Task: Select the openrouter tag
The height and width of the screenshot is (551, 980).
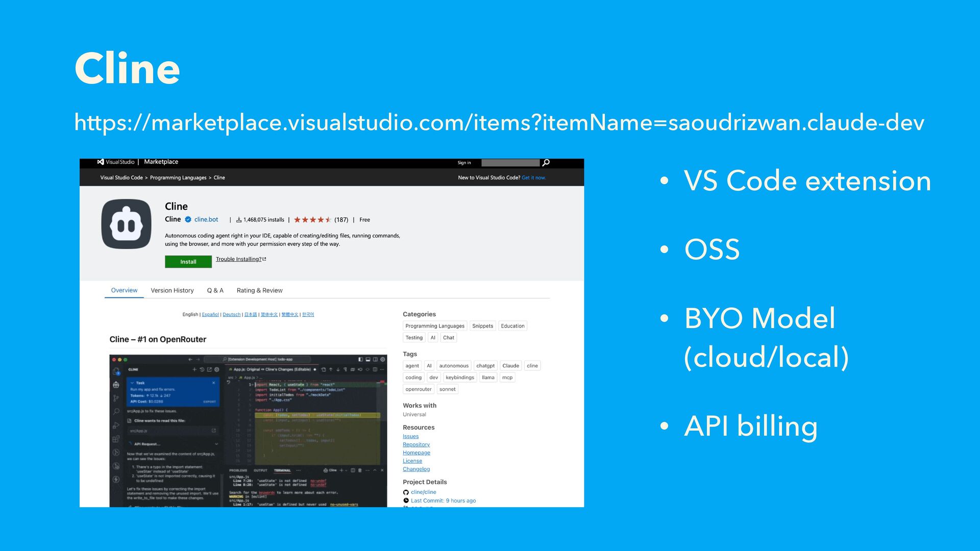Action: tap(418, 389)
